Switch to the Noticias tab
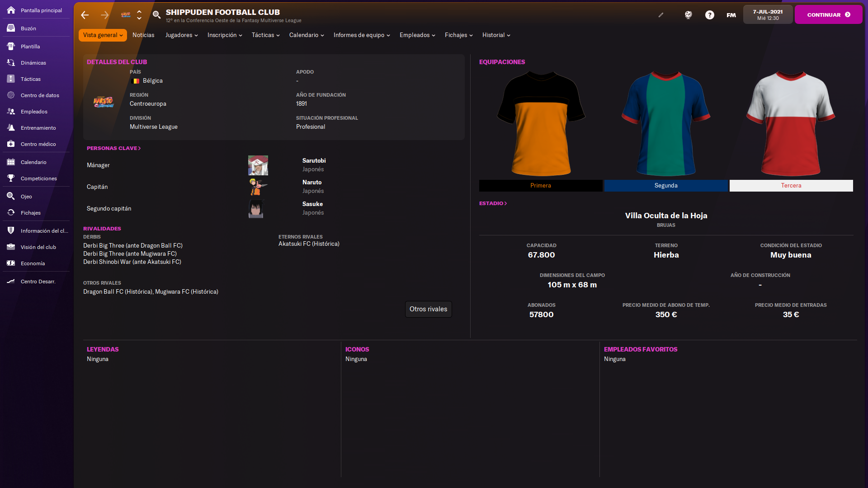 click(x=143, y=35)
